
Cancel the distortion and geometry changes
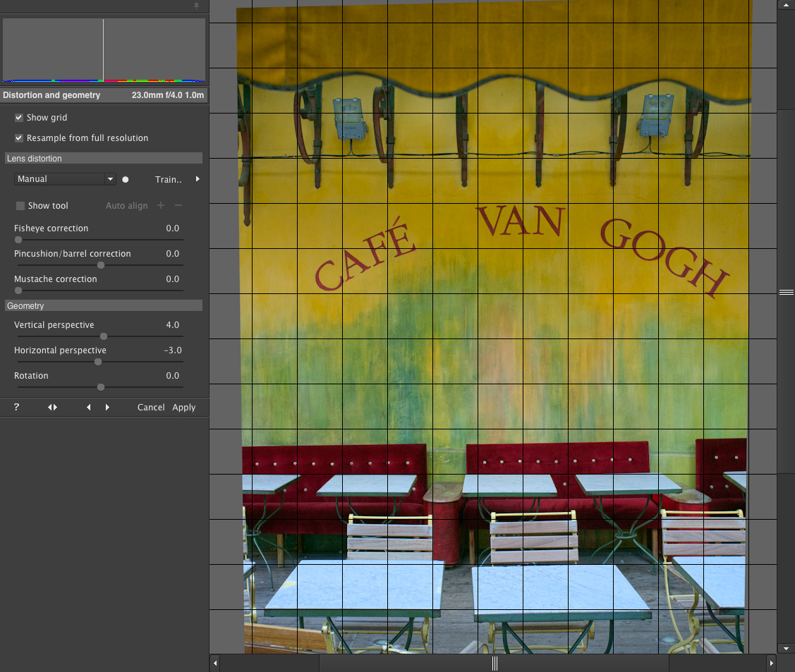point(151,408)
